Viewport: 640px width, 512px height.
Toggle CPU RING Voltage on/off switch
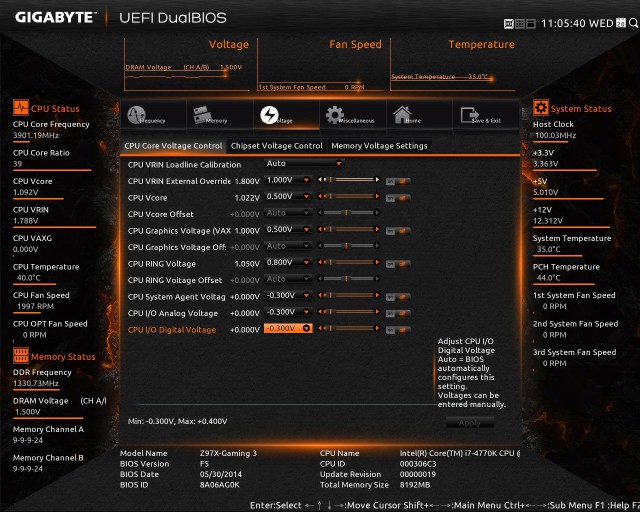[398, 264]
